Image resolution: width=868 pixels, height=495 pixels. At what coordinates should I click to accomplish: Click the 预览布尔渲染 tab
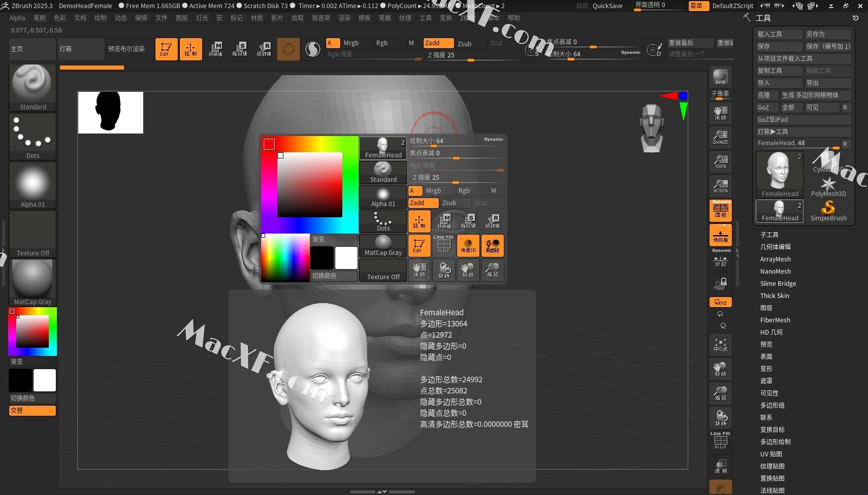(x=130, y=49)
